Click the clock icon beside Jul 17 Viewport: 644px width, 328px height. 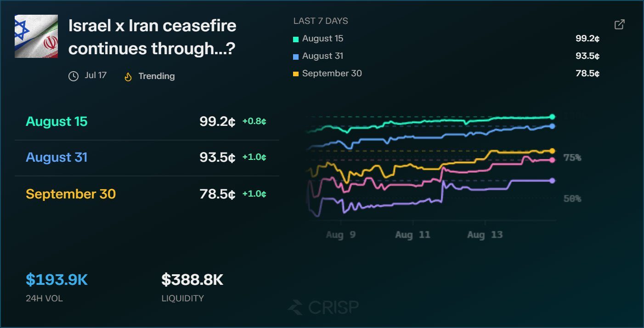point(73,76)
